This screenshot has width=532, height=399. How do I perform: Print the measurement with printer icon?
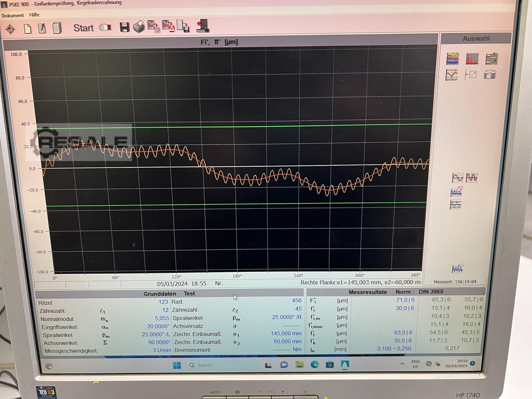(x=139, y=27)
